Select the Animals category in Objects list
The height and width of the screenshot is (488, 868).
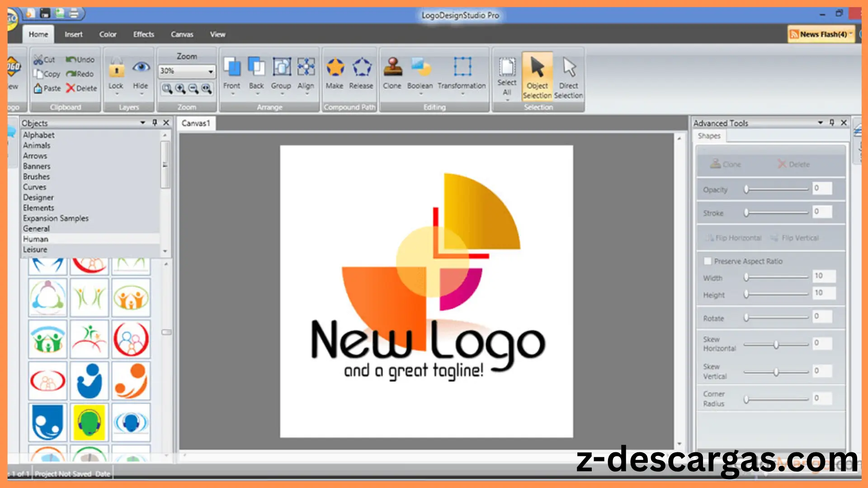click(x=90, y=145)
